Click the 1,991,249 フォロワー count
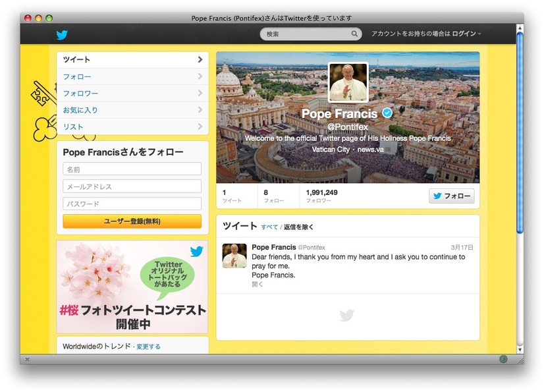Screen dimensions: 544x392 pyautogui.click(x=321, y=196)
